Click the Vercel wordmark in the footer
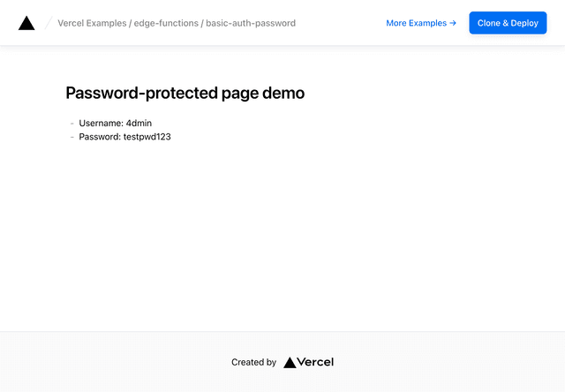Screen dimensions: 565x392 (315, 362)
